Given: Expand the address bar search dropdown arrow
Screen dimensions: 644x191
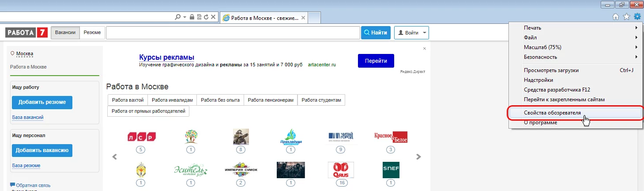Looking at the screenshot, I should click(x=185, y=17).
